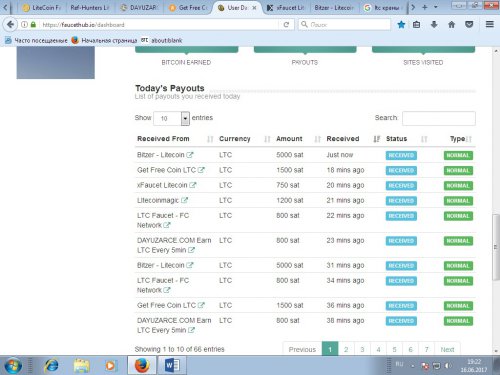Open external link icon beside Litecoinmagic
This screenshot has height=375, width=500.
[184, 200]
